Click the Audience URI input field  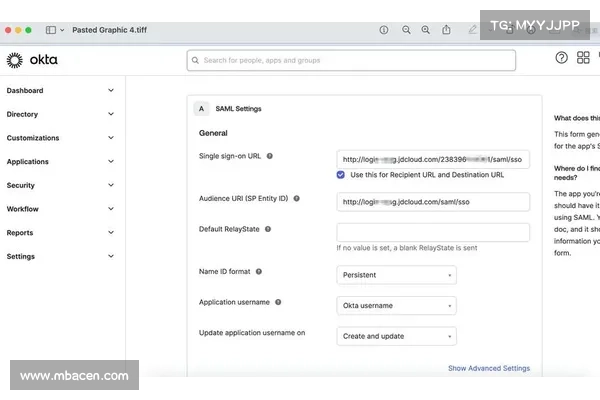(x=433, y=201)
